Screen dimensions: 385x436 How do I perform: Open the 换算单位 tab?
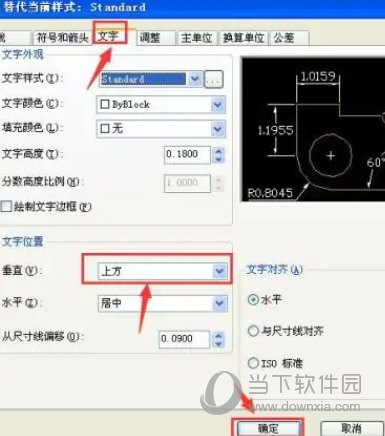[x=244, y=38]
